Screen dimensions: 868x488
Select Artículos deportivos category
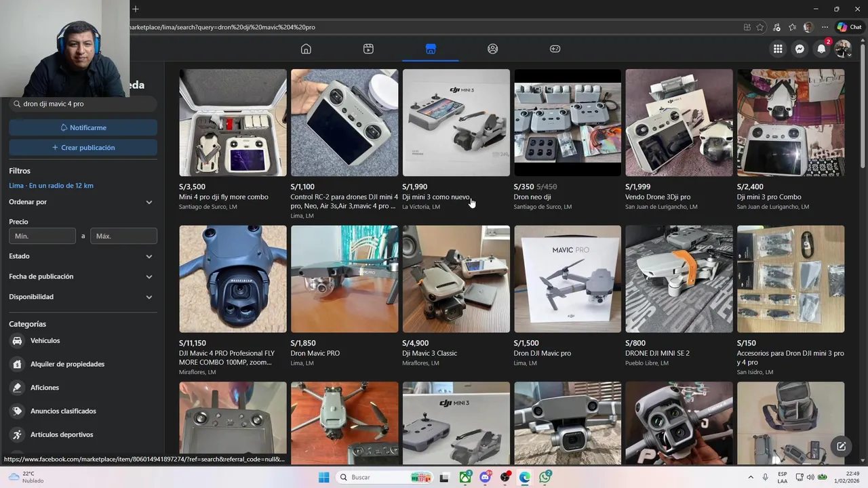click(83, 434)
